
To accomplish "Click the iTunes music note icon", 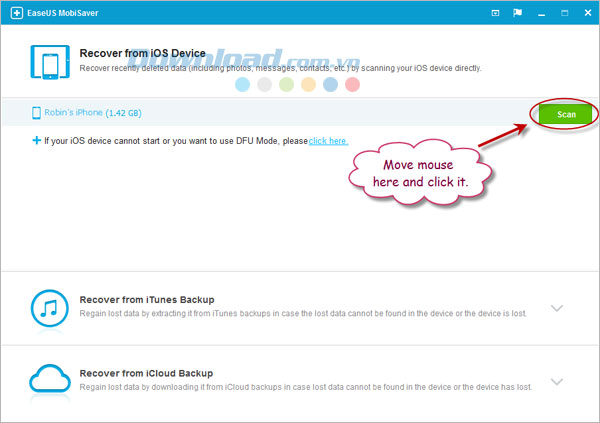I will click(x=50, y=308).
